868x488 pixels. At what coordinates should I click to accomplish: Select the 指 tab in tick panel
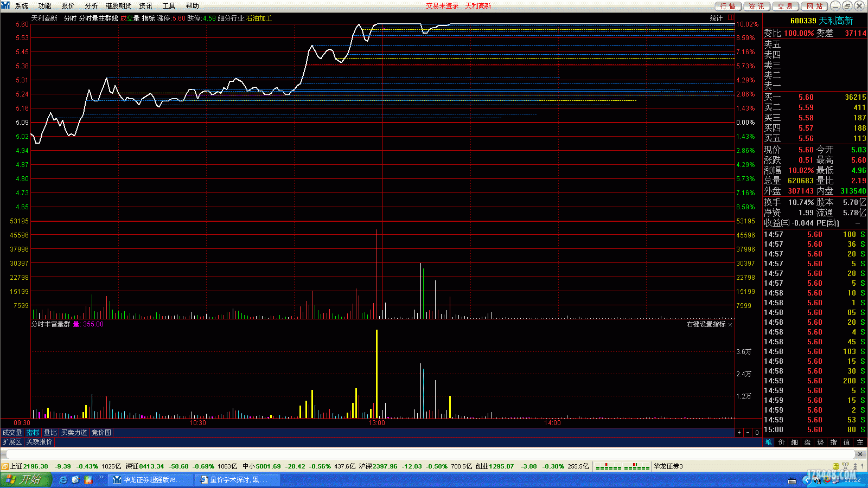click(x=834, y=442)
